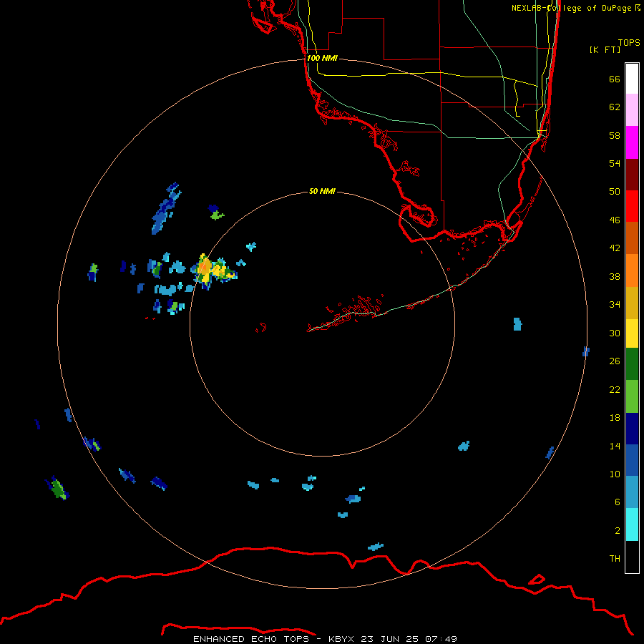644x644 pixels.
Task: Click the 07:49 timestamp
Action: coord(441,639)
